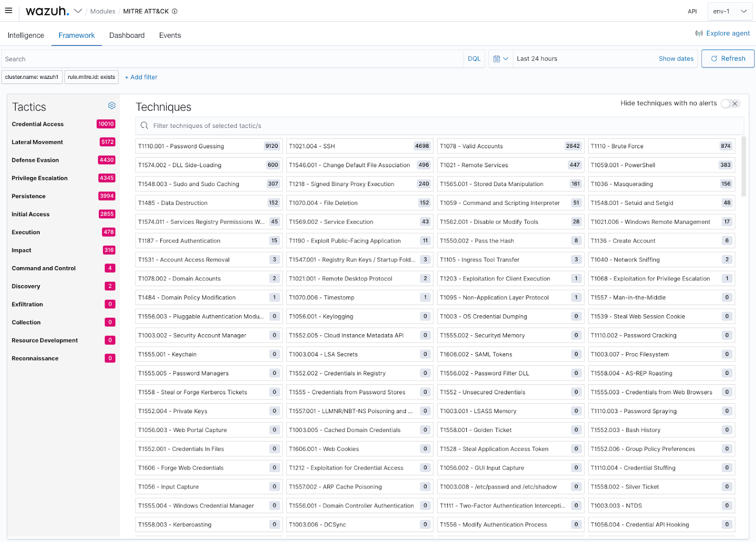The width and height of the screenshot is (756, 542).
Task: Click the 'Show dates' link
Action: (x=676, y=59)
